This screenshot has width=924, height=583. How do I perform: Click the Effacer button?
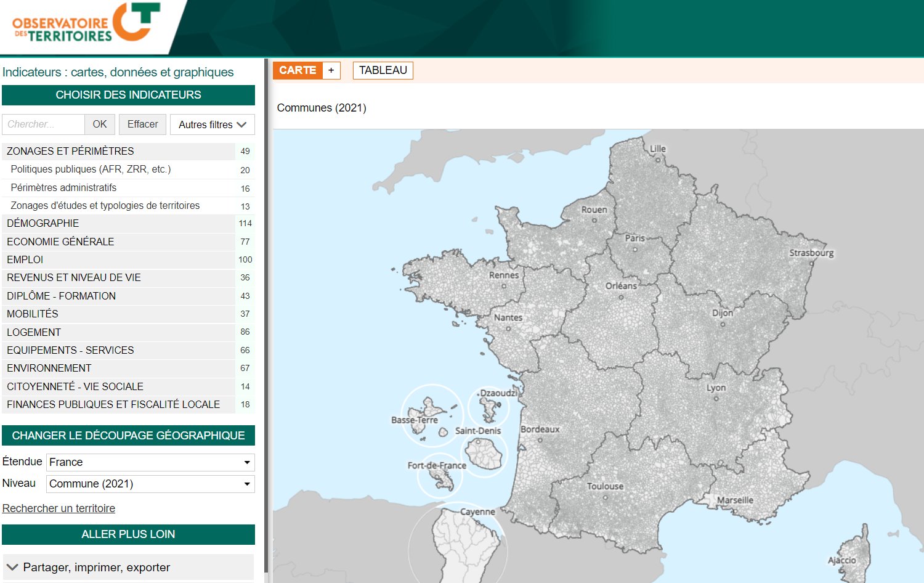click(x=143, y=124)
